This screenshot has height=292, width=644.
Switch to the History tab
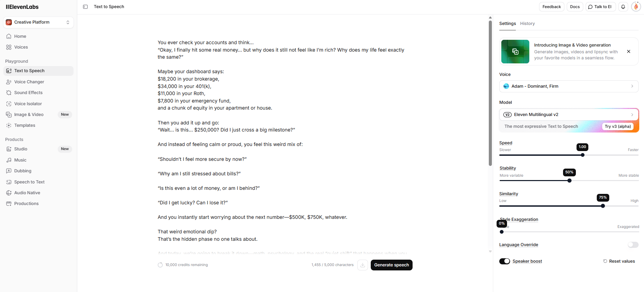tap(527, 24)
